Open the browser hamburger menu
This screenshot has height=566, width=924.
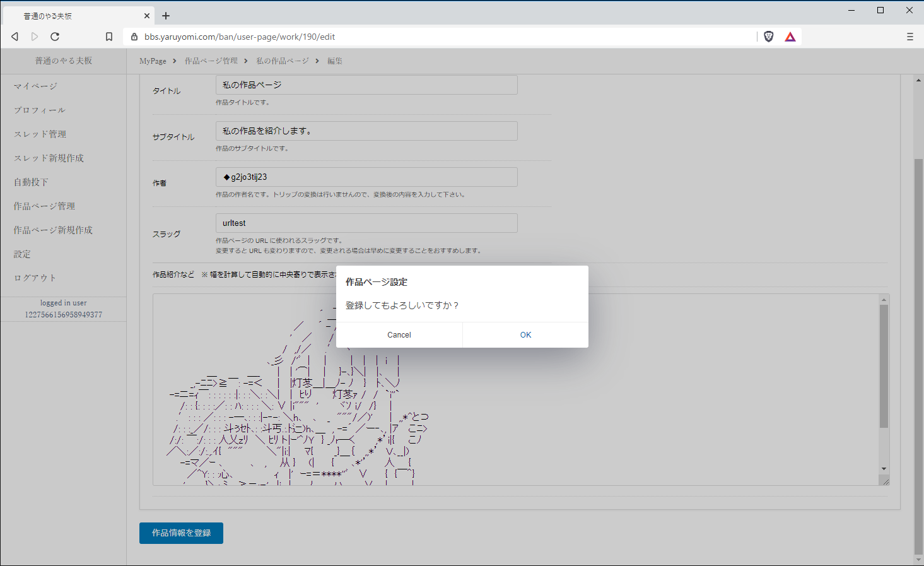click(910, 37)
